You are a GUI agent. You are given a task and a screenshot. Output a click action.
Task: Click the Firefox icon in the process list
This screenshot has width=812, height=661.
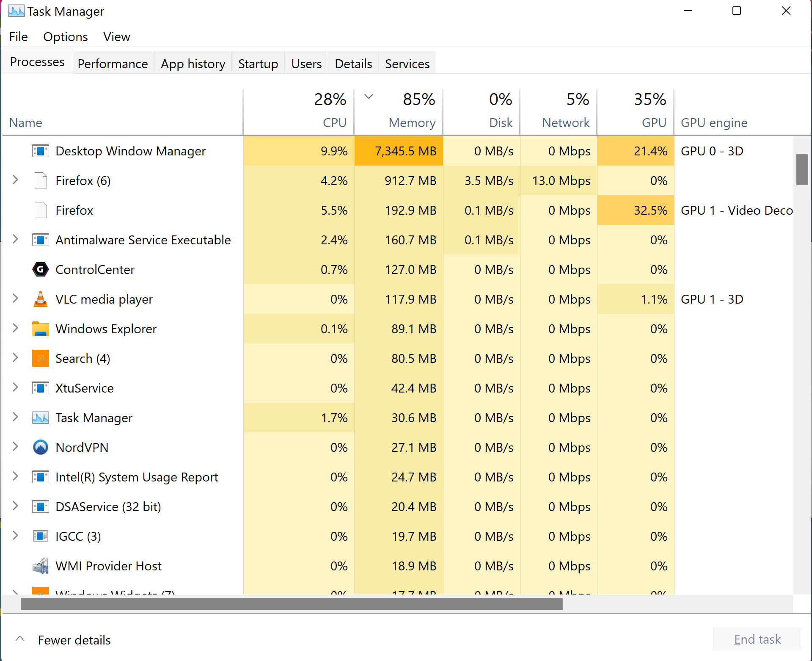[x=41, y=210]
